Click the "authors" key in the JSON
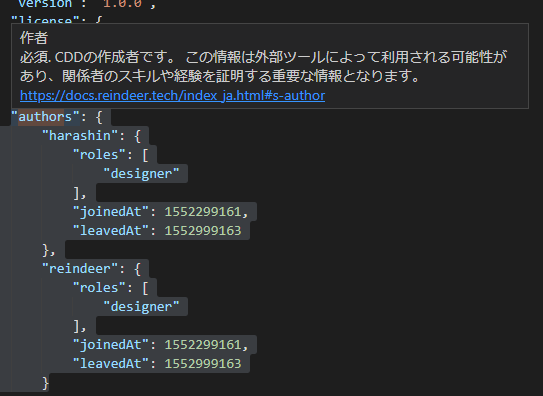543x396 pixels. pos(45,117)
